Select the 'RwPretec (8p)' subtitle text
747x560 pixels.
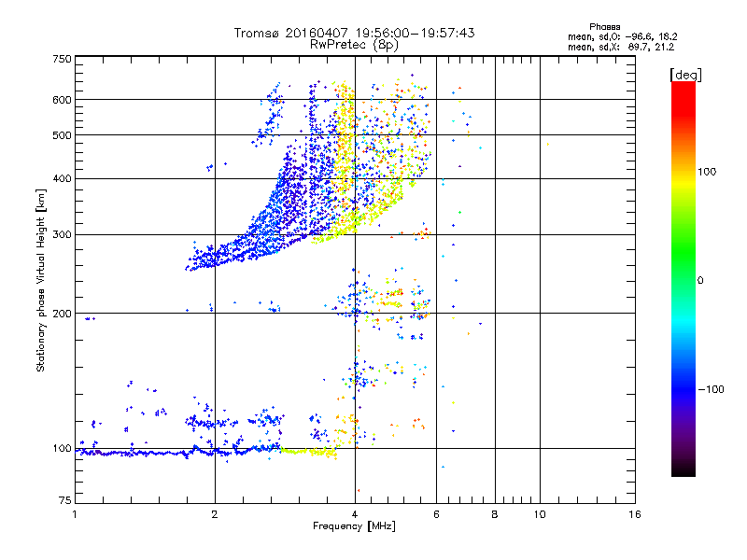point(354,45)
